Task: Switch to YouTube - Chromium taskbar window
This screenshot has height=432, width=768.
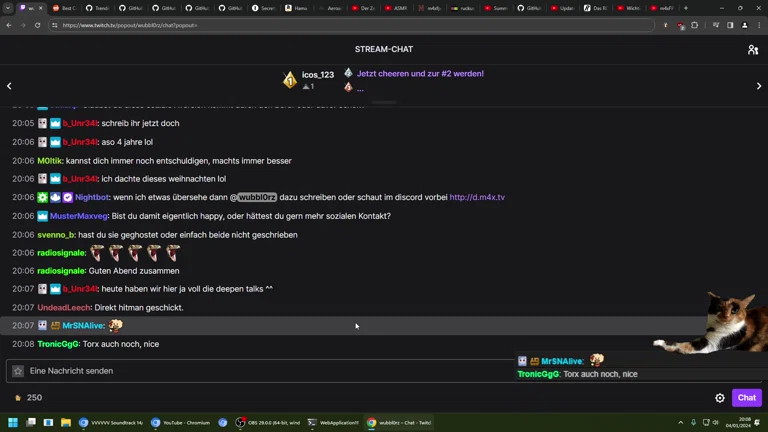Action: [181, 422]
